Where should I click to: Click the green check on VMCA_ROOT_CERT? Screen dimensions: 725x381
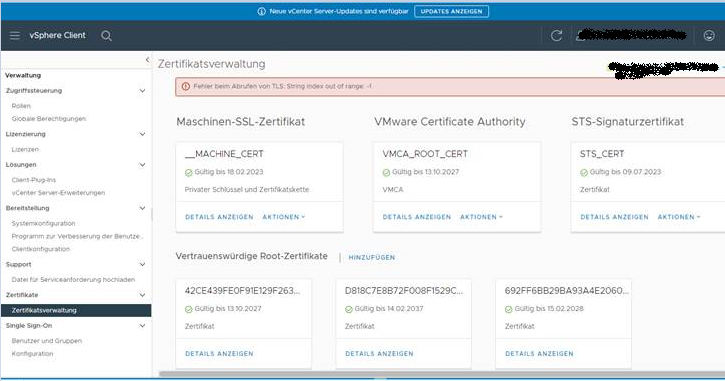click(386, 172)
